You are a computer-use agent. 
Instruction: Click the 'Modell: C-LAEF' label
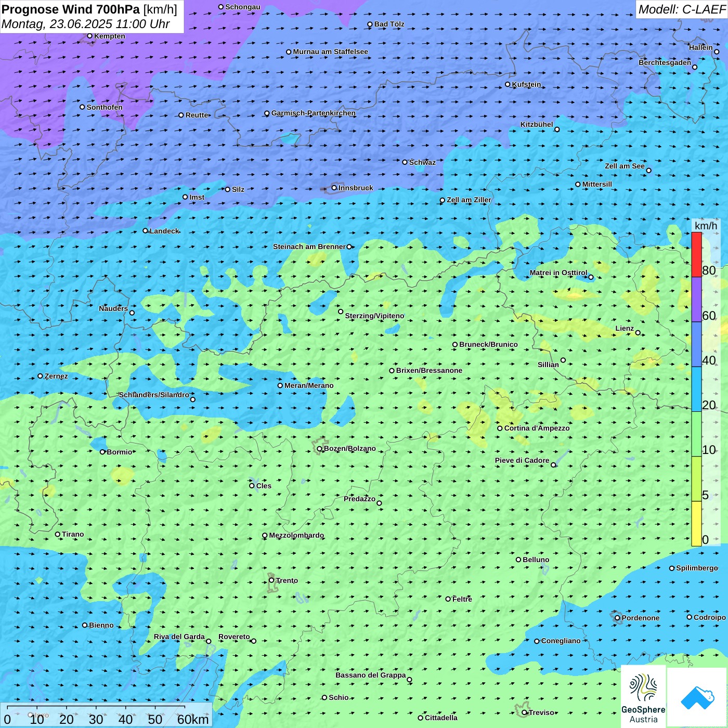pyautogui.click(x=681, y=9)
